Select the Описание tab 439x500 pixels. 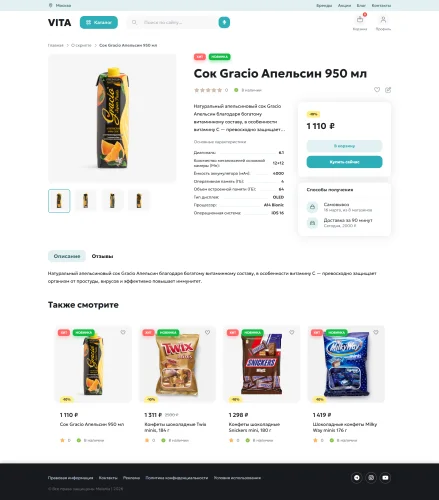67,256
